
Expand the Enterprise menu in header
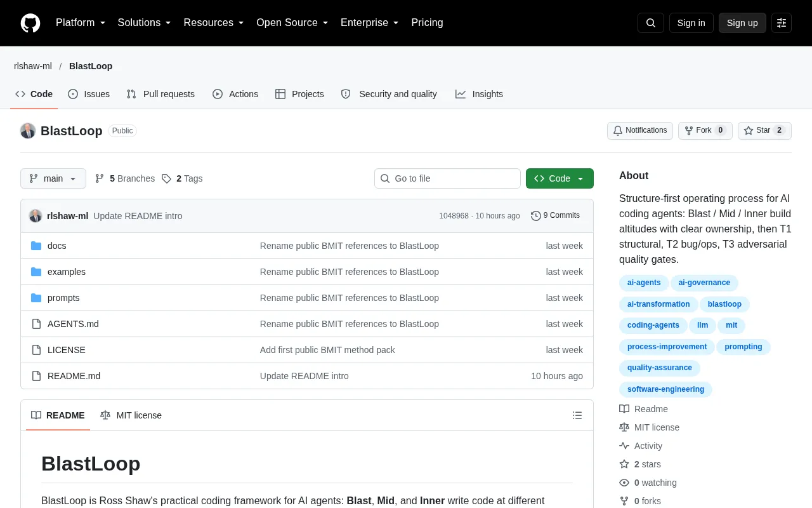[370, 23]
